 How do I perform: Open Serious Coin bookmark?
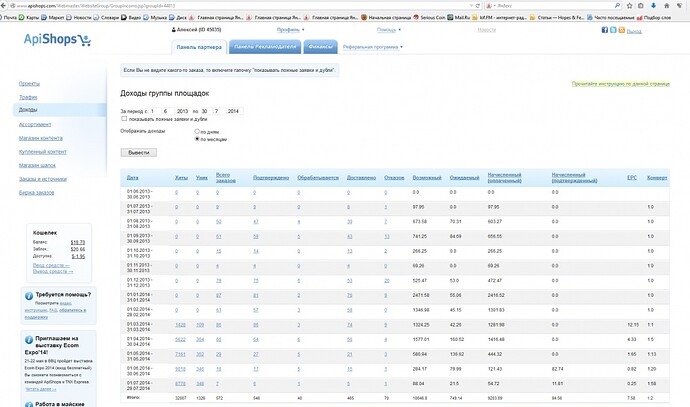(x=429, y=18)
